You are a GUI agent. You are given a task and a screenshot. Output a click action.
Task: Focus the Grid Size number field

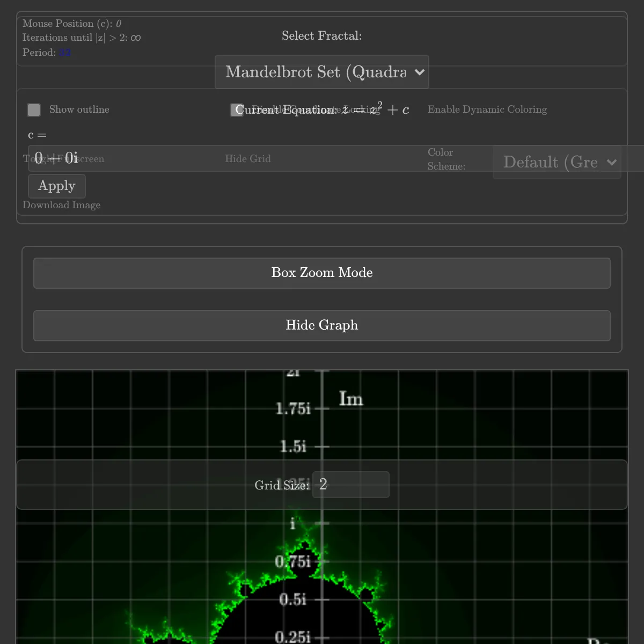tap(351, 485)
